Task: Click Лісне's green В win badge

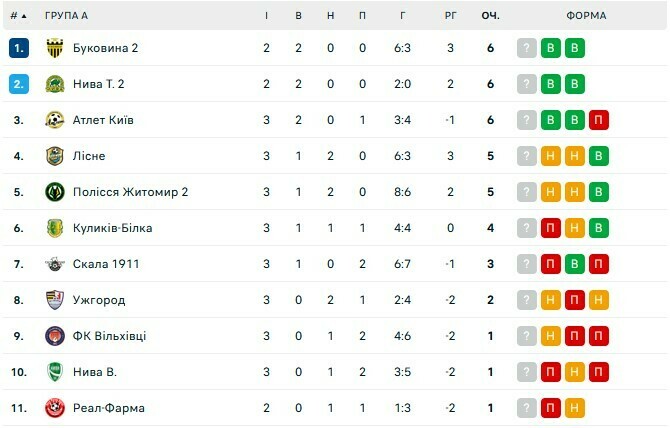Action: (x=599, y=156)
